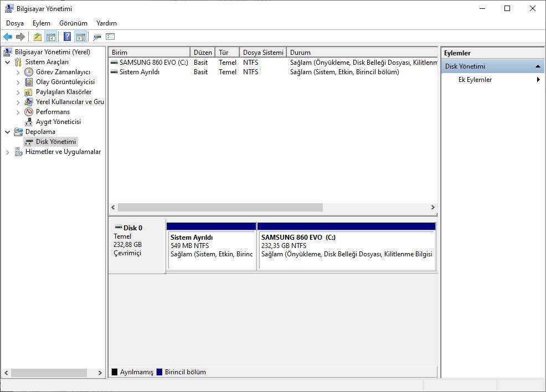Open the Eylem menu
This screenshot has height=392, width=546.
[x=42, y=23]
